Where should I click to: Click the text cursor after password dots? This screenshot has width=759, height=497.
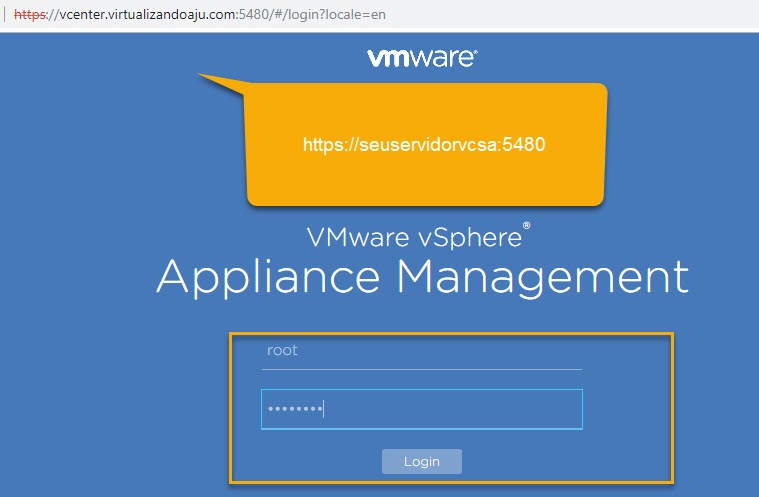coord(324,409)
